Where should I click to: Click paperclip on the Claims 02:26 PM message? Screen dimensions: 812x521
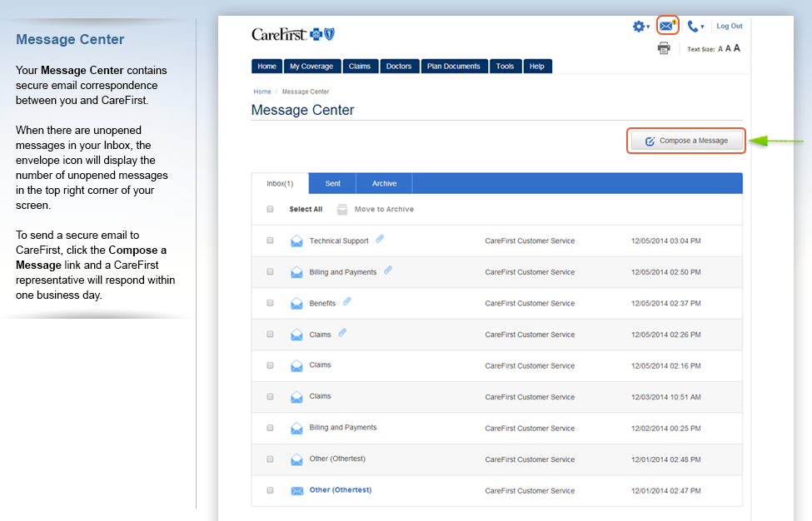pos(342,332)
